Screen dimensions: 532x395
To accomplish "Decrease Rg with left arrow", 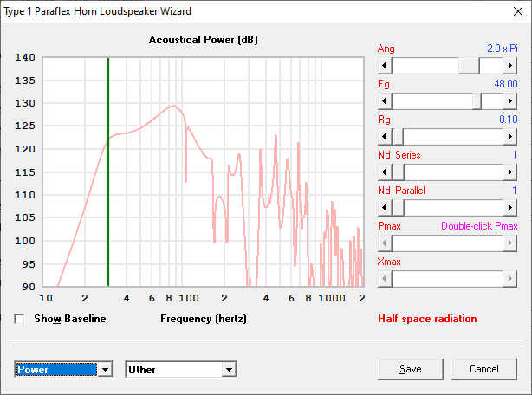I will [385, 137].
